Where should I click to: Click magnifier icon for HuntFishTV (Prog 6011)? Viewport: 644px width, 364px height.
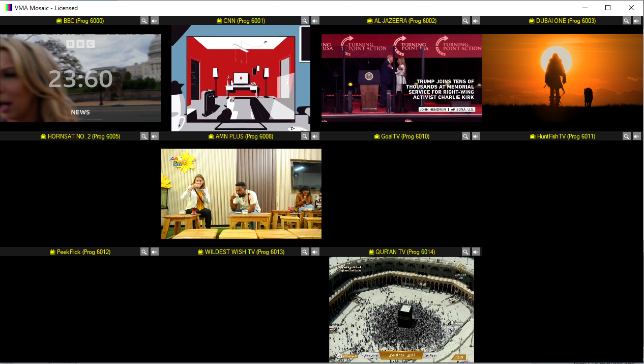627,136
